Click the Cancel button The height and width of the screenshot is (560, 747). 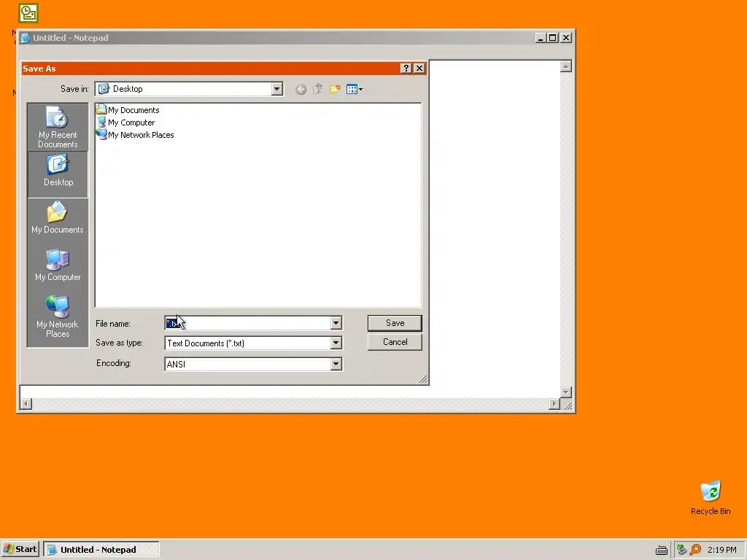click(395, 342)
